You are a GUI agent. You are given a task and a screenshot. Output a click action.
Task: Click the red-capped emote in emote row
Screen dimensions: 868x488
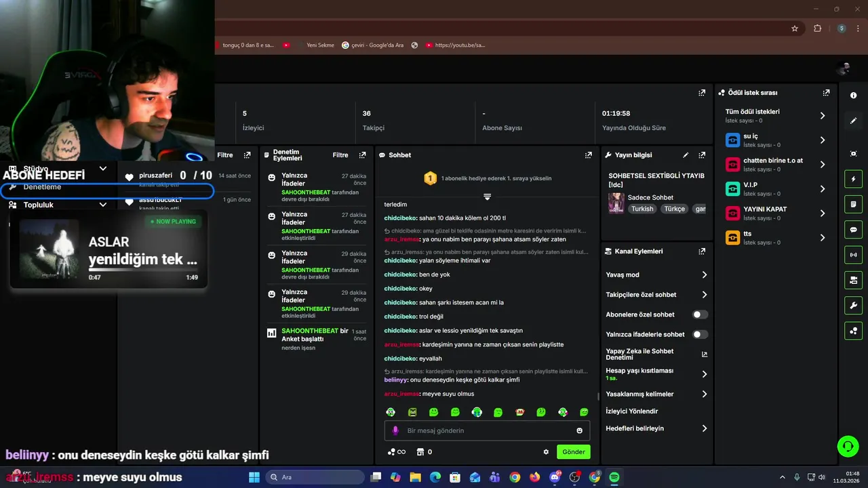[x=520, y=412]
